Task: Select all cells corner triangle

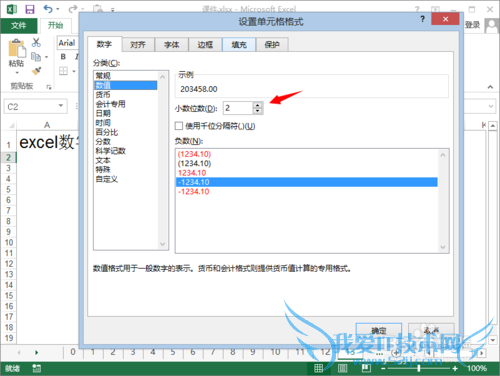Action: point(12,125)
